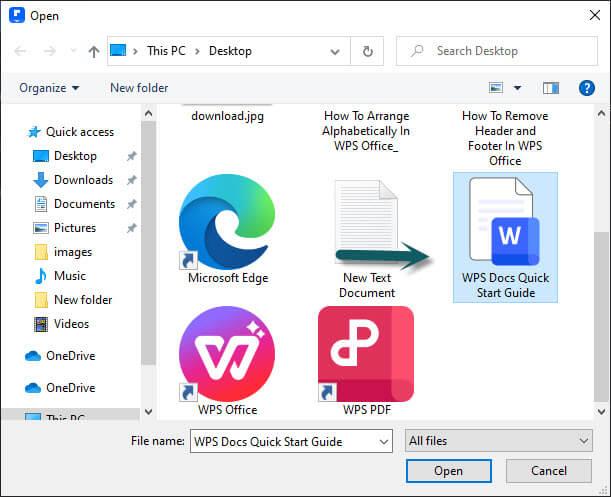Select "How To Remove Header and Footer In WPS Office"
Image resolution: width=611 pixels, height=497 pixels.
(x=505, y=138)
